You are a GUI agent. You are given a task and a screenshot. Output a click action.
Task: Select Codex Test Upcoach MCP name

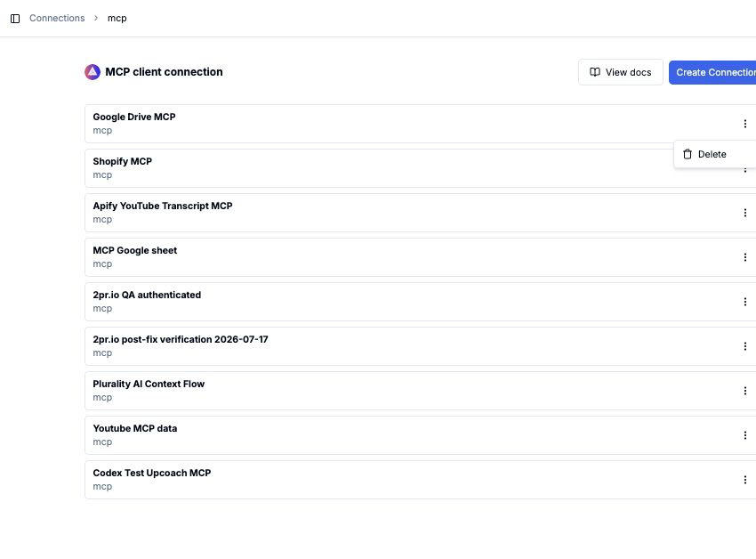[x=152, y=473]
